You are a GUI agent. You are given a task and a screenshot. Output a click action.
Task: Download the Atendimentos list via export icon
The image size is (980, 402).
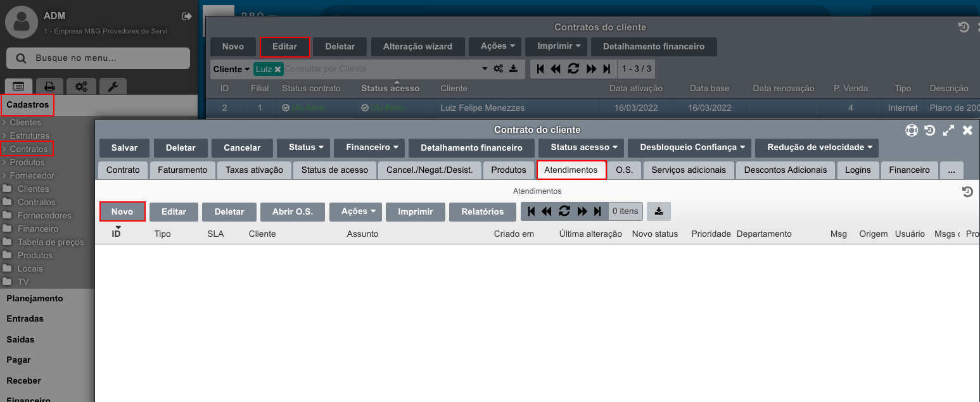(659, 211)
